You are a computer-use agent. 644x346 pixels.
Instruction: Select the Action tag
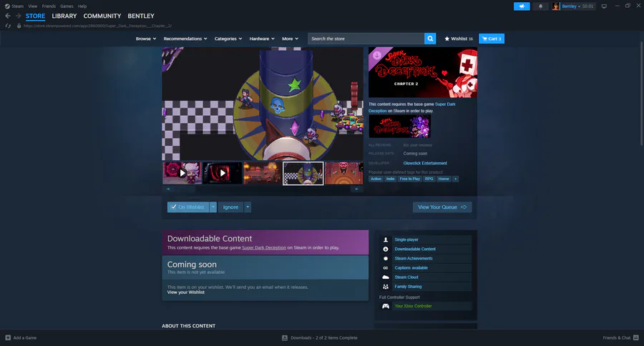(x=376, y=179)
